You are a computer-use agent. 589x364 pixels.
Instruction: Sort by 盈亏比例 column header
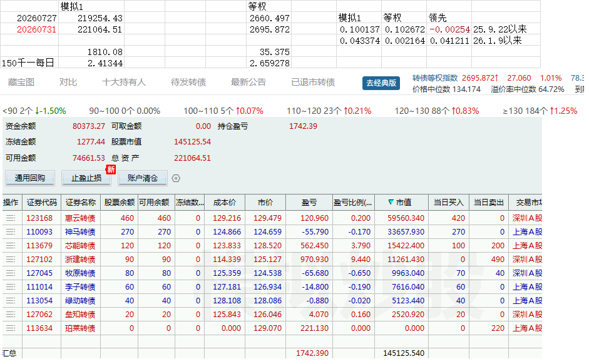tap(353, 203)
